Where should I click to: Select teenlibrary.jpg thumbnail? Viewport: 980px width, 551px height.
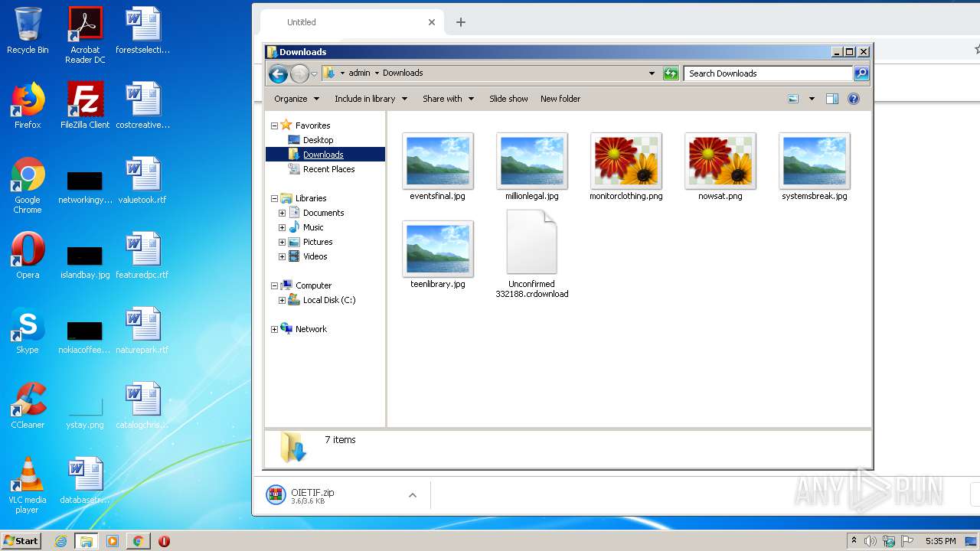(x=437, y=254)
